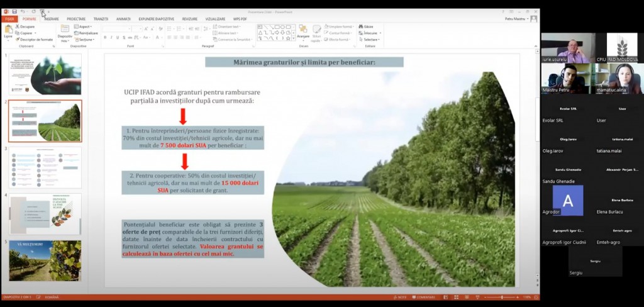Click Găsire binoculars icon

click(366, 26)
